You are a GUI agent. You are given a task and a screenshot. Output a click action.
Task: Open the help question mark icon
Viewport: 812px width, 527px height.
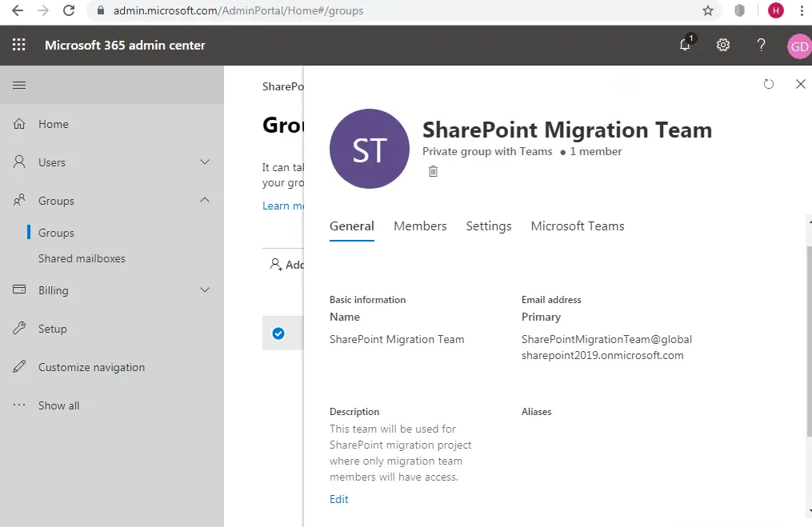[x=761, y=45]
